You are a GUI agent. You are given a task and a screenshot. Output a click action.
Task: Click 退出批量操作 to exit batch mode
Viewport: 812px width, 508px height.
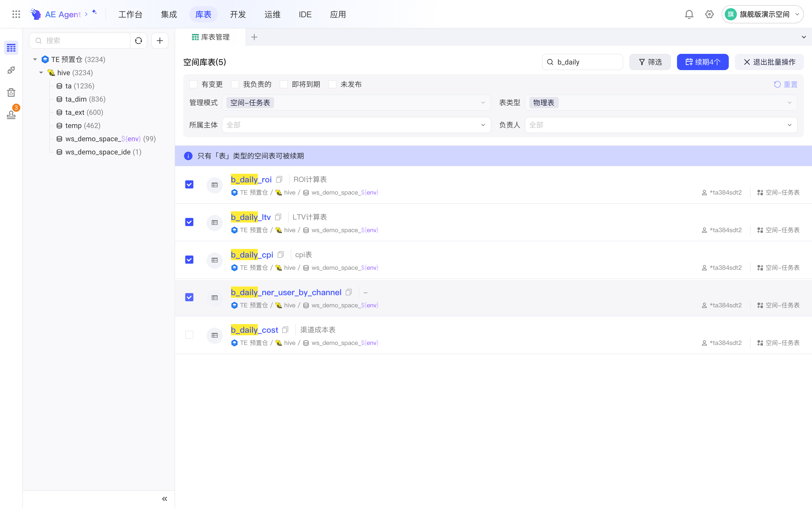769,62
